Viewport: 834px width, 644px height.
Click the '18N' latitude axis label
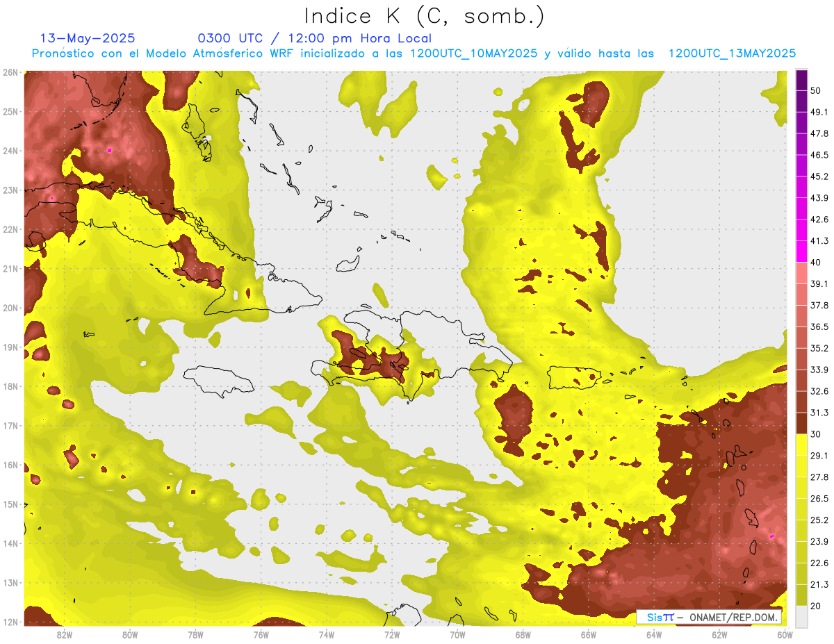pyautogui.click(x=10, y=386)
